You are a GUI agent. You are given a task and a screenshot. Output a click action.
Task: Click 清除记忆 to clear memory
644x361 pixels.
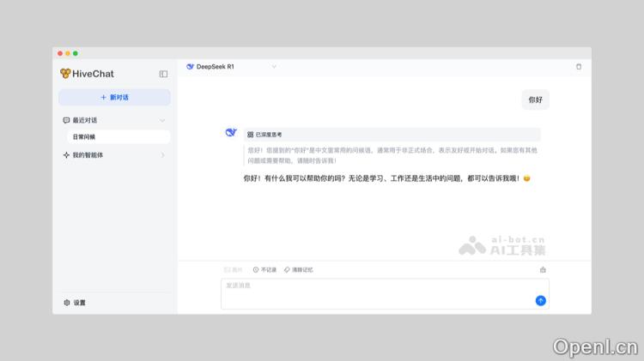point(298,269)
